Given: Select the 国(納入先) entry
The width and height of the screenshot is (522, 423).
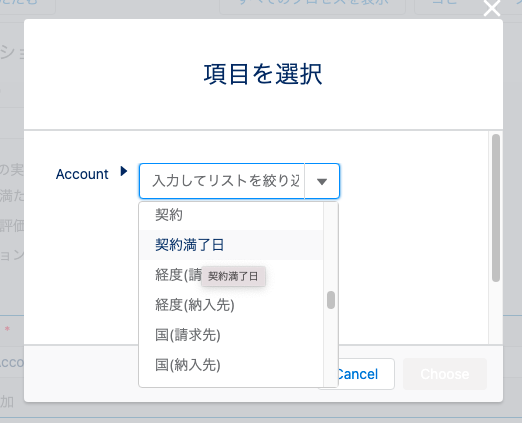Looking at the screenshot, I should (231, 365).
